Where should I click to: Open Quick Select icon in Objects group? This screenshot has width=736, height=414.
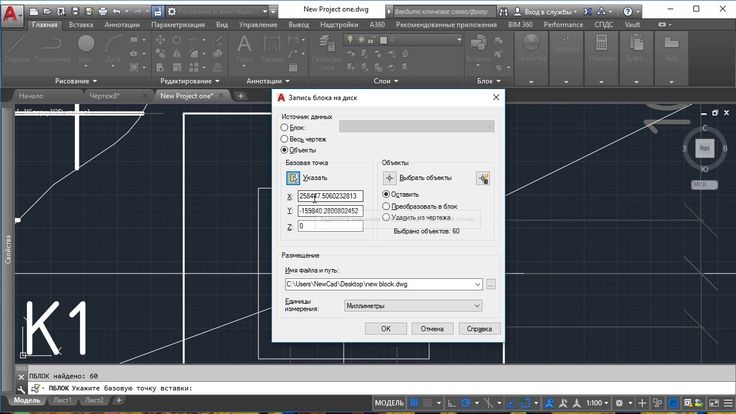tap(483, 177)
